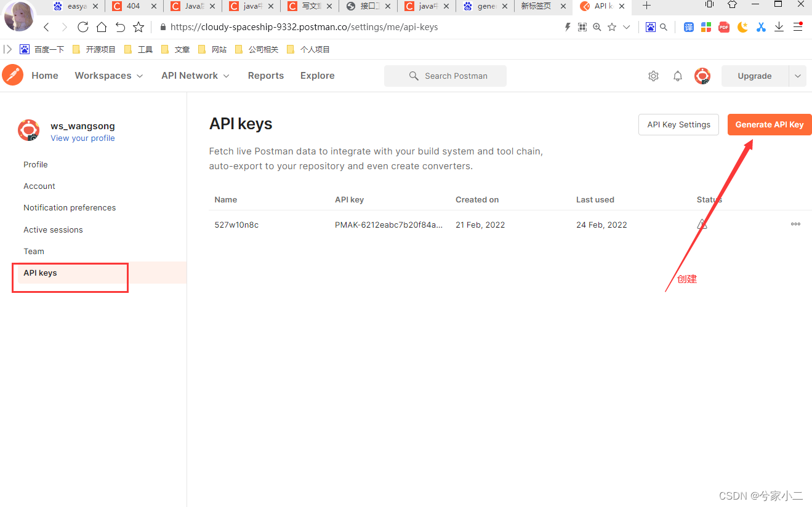Expand the bookmarks bar sidebar toggle
The height and width of the screenshot is (507, 812).
tap(8, 49)
